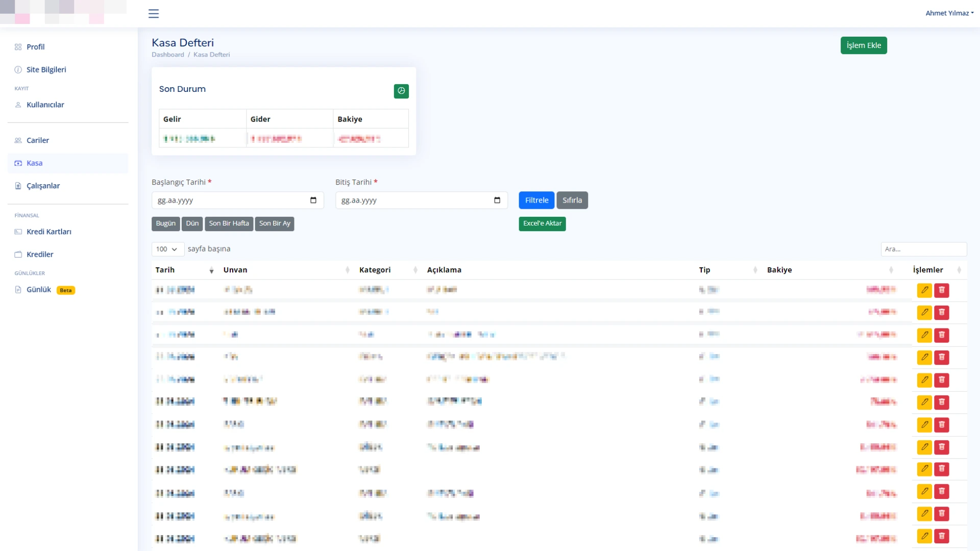The image size is (980, 551).
Task: Expand the Ahmet Yılmaz user menu
Action: [949, 13]
